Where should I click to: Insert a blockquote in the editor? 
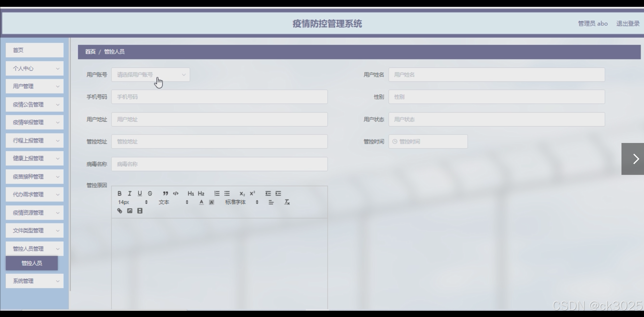click(x=165, y=193)
